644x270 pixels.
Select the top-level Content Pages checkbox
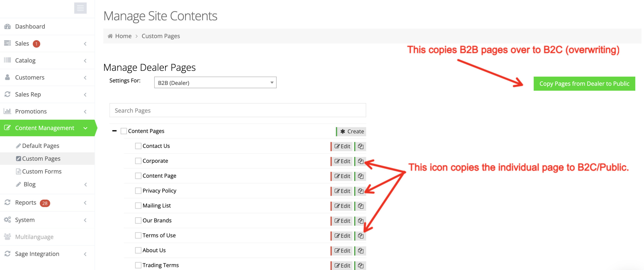(124, 131)
